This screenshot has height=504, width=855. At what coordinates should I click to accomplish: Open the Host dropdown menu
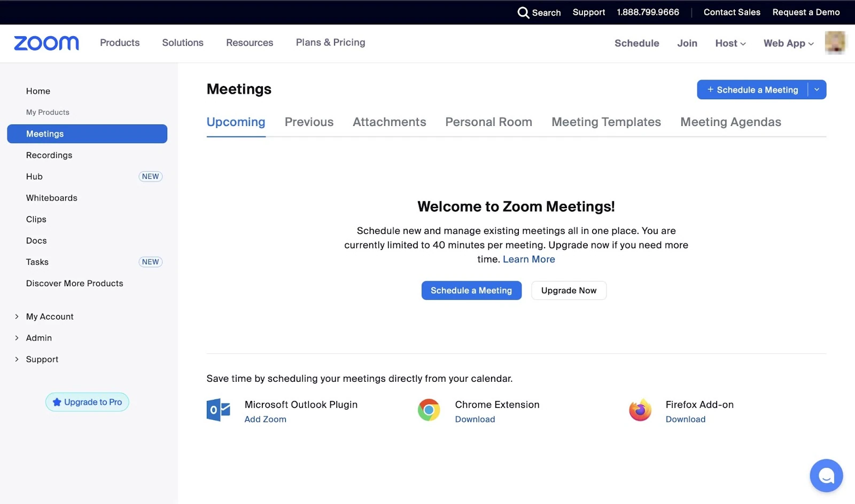point(730,43)
